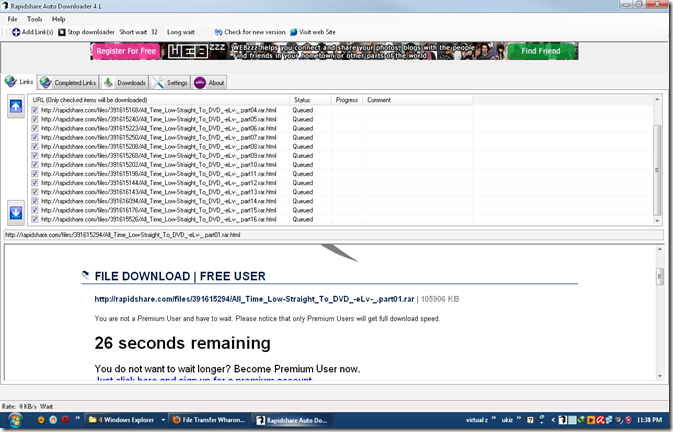Uncheck the part04.rar.html link
673x432 pixels.
[x=35, y=110]
